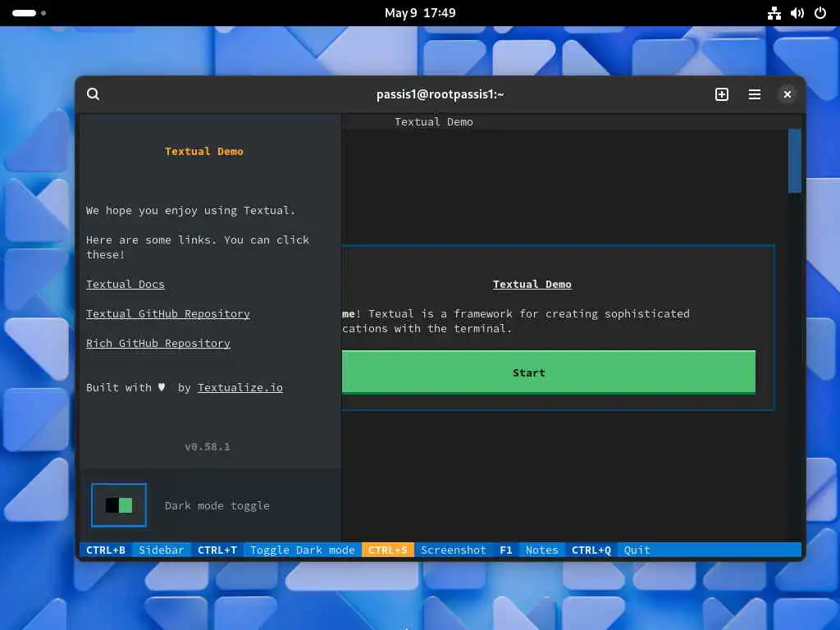Click the Textual Demo header bar title
Viewport: 840px width, 630px height.
434,122
